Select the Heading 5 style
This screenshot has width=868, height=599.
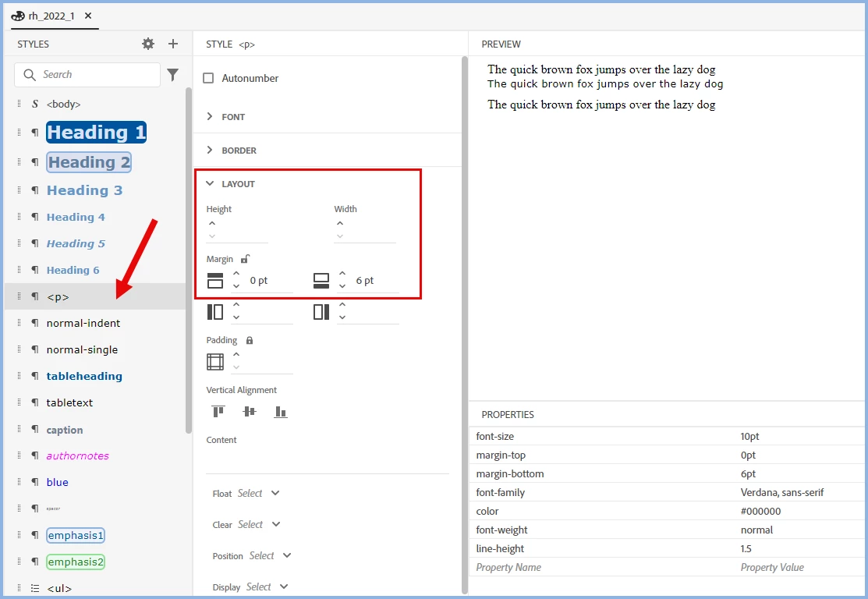pyautogui.click(x=76, y=243)
